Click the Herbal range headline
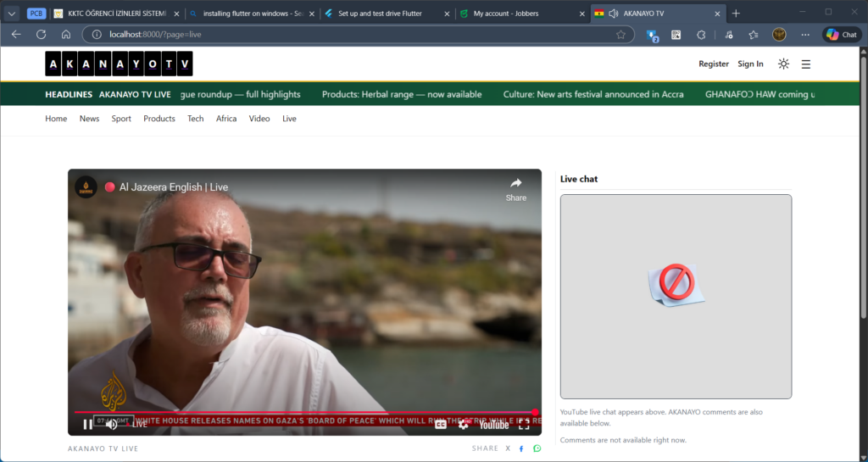The image size is (868, 462). (x=402, y=94)
